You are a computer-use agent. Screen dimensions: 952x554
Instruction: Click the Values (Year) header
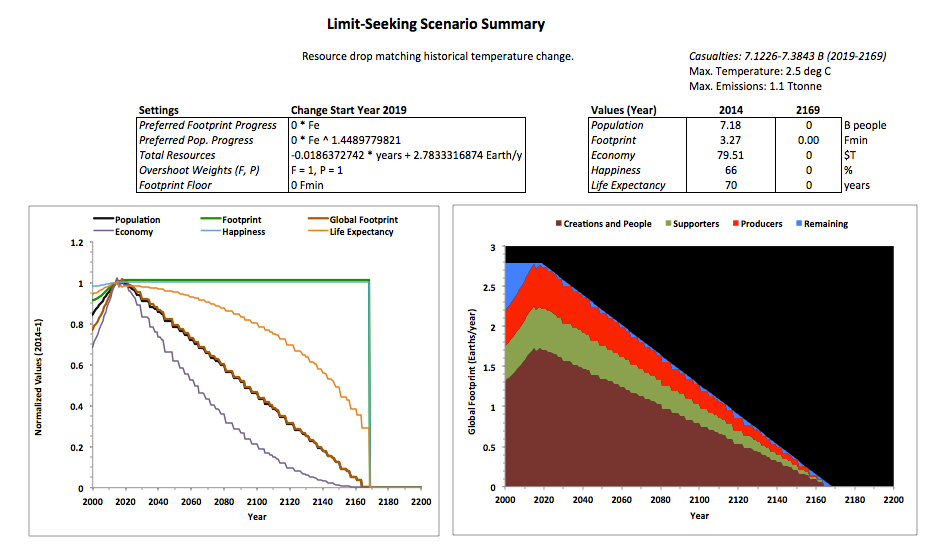(x=624, y=110)
